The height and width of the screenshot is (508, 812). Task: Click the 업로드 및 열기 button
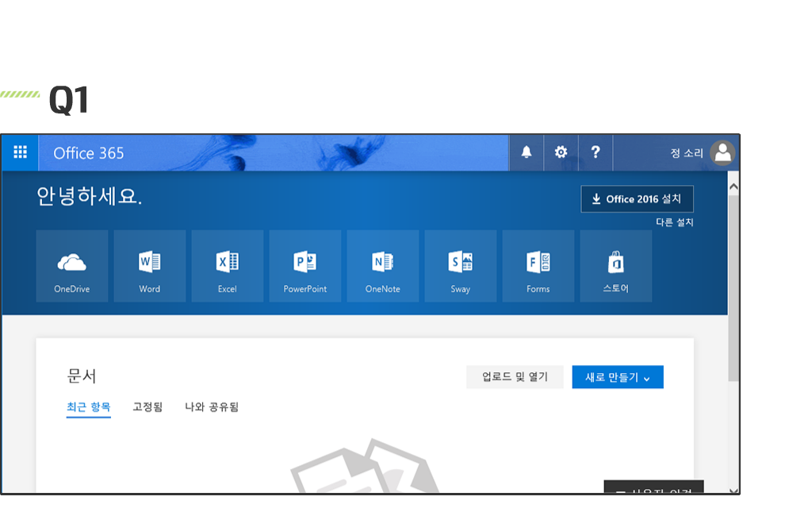515,377
